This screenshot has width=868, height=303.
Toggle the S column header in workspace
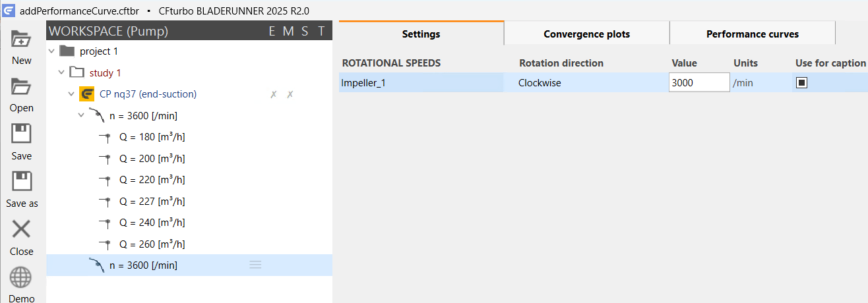pos(305,31)
